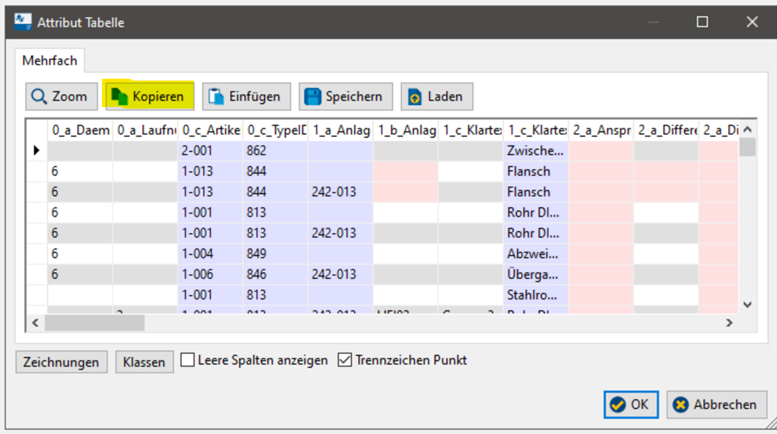Click the Einfügen paste icon

pos(216,97)
